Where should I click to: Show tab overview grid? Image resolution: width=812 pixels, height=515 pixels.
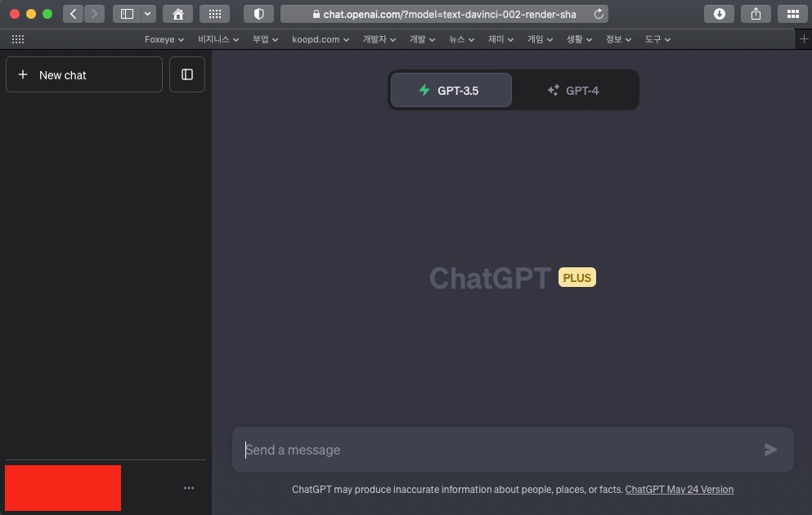pos(793,14)
